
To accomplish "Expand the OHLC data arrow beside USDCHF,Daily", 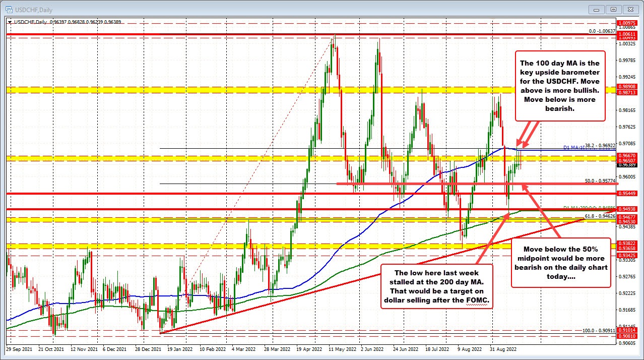I will (x=10, y=22).
